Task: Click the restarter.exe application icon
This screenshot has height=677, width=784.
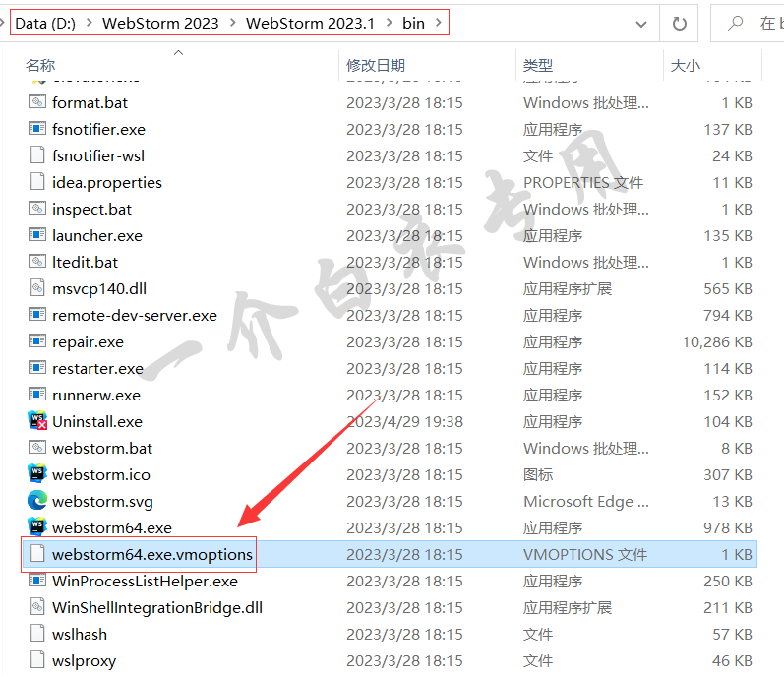Action: click(x=37, y=368)
